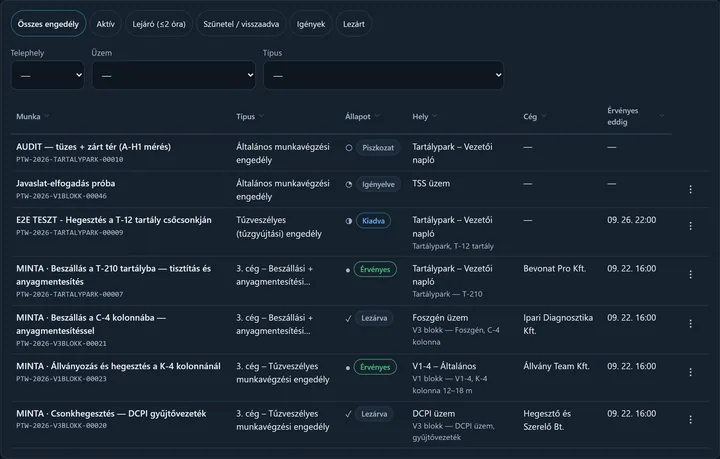Click the Kiadva status badge

point(373,221)
